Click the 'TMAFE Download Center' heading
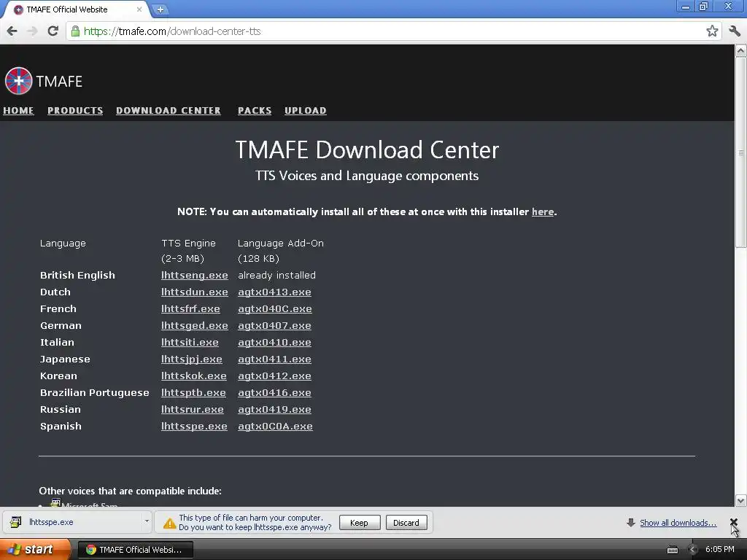The width and height of the screenshot is (747, 560). click(x=367, y=149)
